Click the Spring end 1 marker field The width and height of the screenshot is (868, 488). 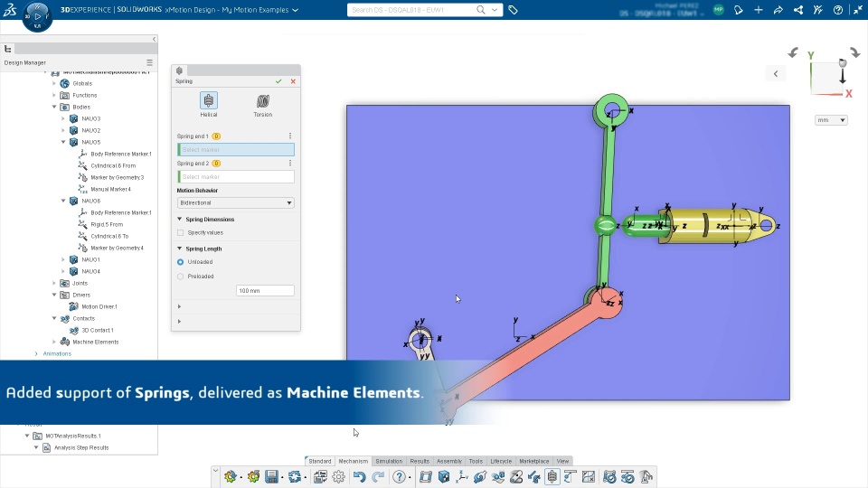236,149
